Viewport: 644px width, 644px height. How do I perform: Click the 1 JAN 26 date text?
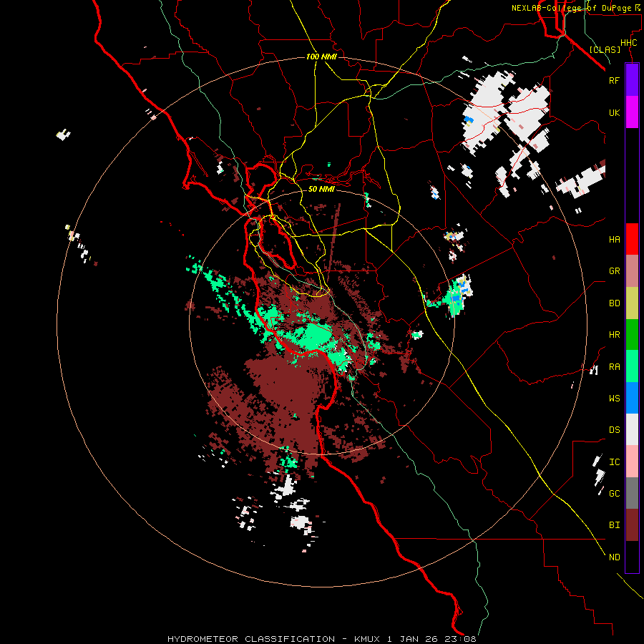pos(414,639)
